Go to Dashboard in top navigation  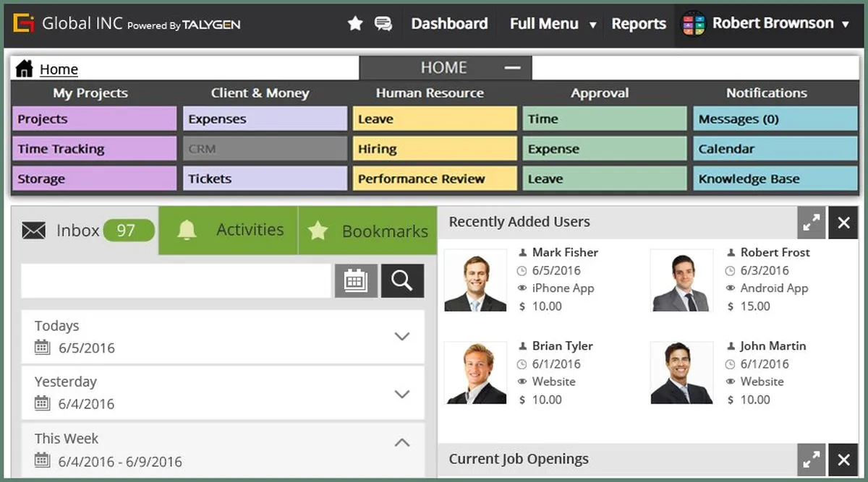tap(449, 24)
